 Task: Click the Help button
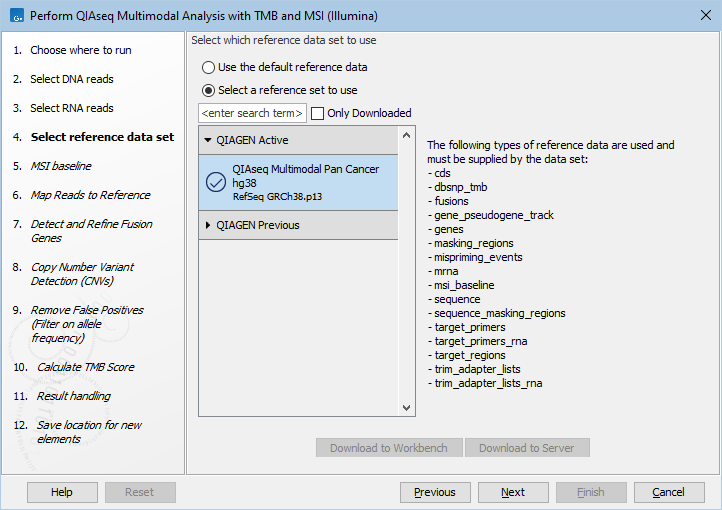(x=62, y=492)
